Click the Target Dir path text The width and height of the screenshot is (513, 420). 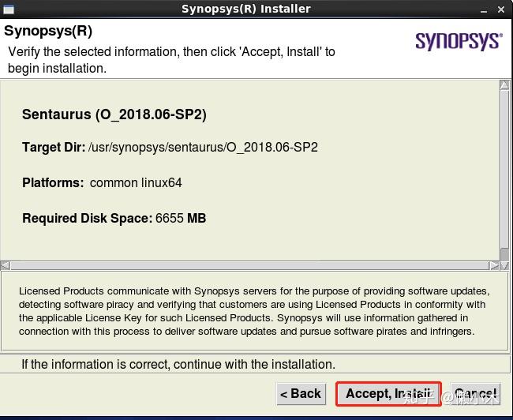(203, 148)
